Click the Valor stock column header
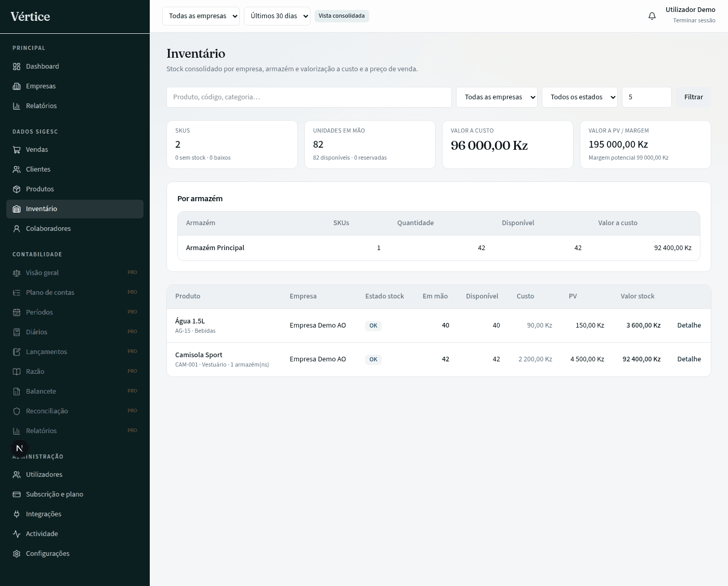Image resolution: width=728 pixels, height=586 pixels. [x=638, y=296]
